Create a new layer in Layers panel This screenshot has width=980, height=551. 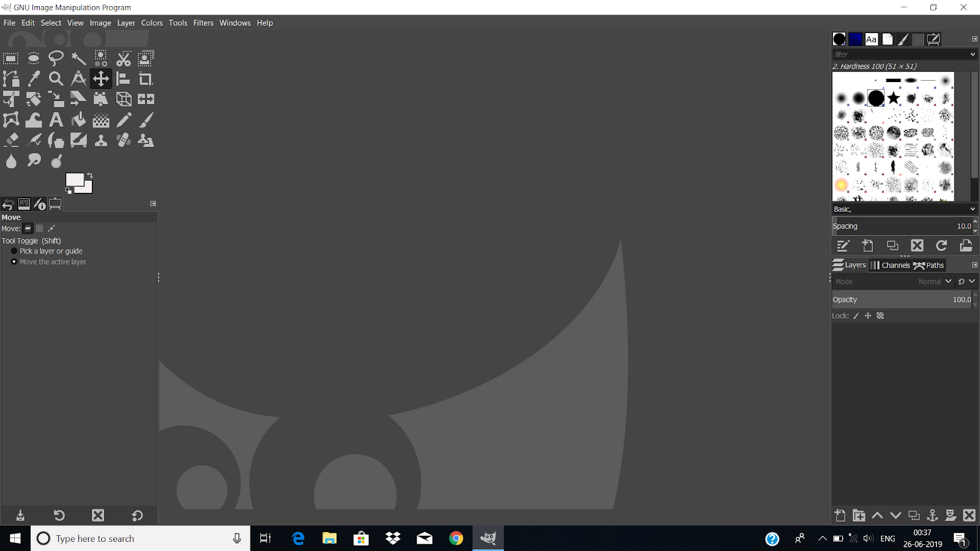(x=840, y=515)
